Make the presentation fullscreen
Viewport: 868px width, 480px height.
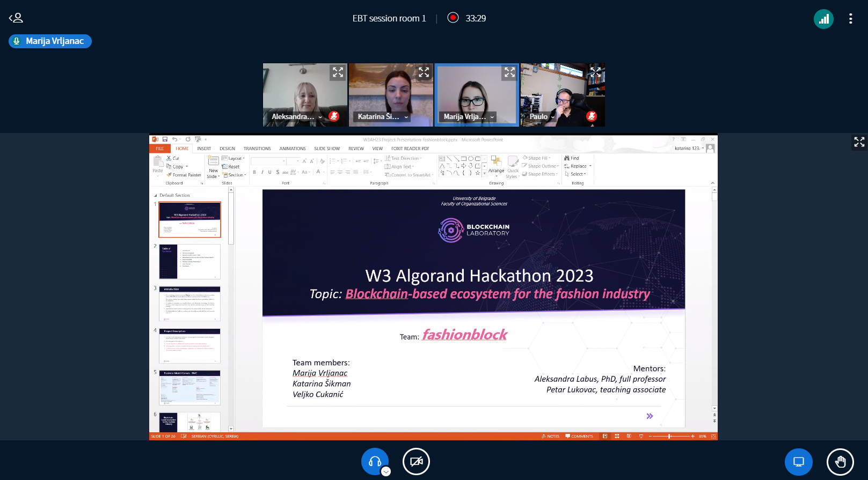click(x=859, y=142)
